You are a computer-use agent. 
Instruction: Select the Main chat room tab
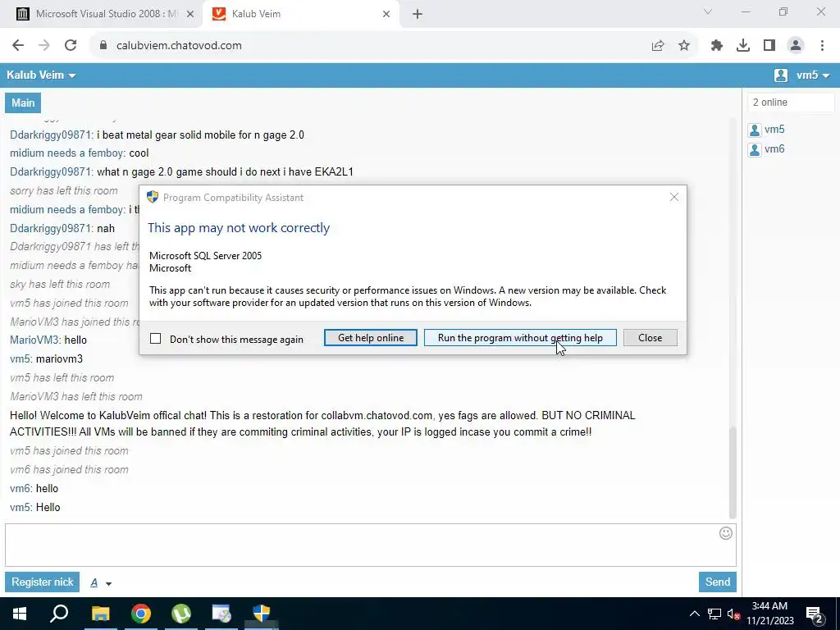23,103
